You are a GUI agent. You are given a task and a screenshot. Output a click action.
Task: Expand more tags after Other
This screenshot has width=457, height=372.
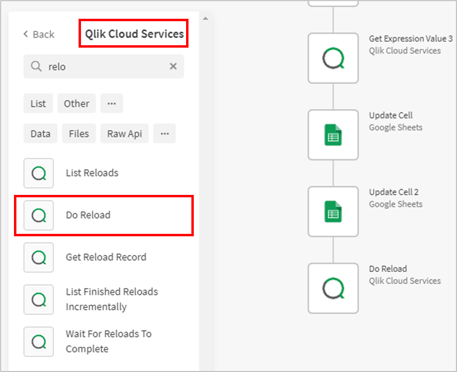pyautogui.click(x=112, y=103)
